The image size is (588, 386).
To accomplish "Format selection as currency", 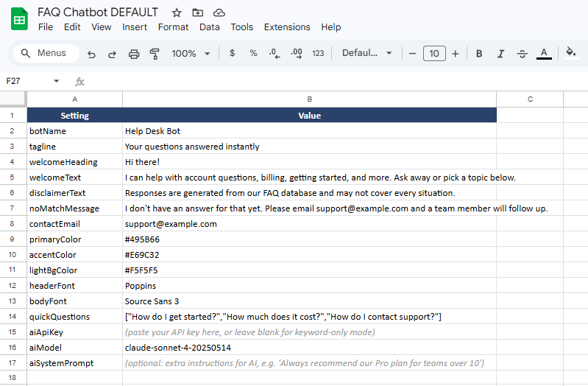I will coord(233,54).
